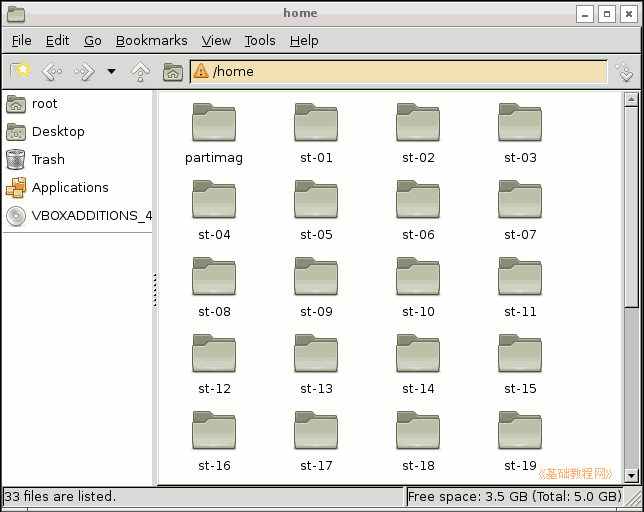644x512 pixels.
Task: Click the '33 files are listed.' status text
Action: click(x=60, y=496)
